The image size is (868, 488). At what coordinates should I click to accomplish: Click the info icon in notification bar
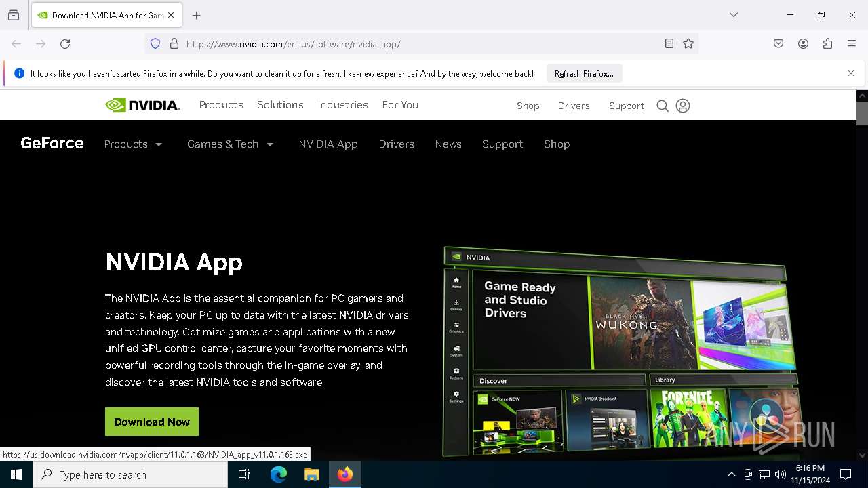[x=19, y=74]
